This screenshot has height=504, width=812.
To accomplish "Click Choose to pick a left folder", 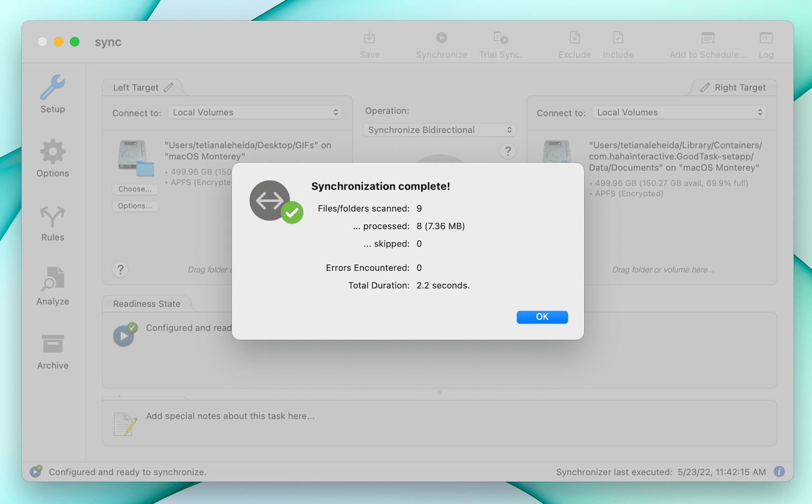I will click(x=134, y=189).
